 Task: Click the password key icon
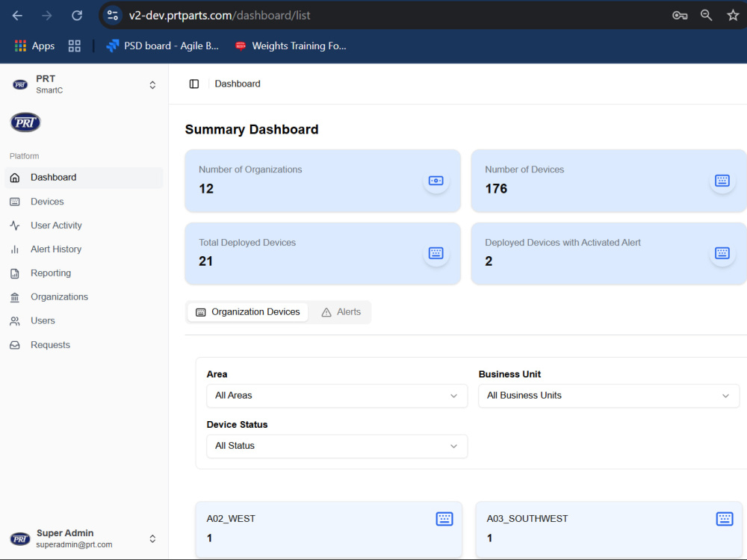point(679,16)
